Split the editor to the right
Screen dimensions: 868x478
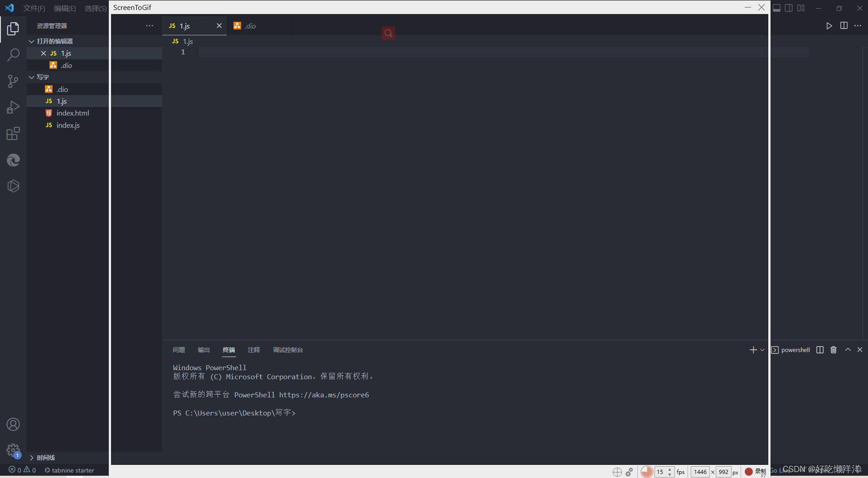coord(844,26)
